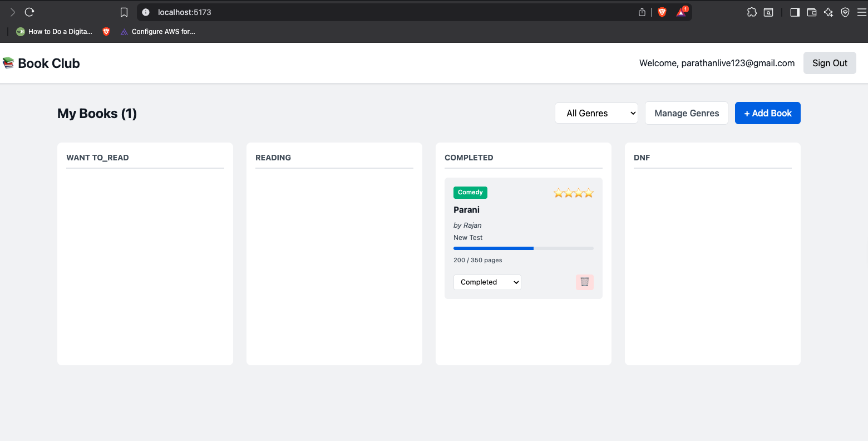Click the star rating on Parani card
The height and width of the screenshot is (441, 868).
[573, 193]
